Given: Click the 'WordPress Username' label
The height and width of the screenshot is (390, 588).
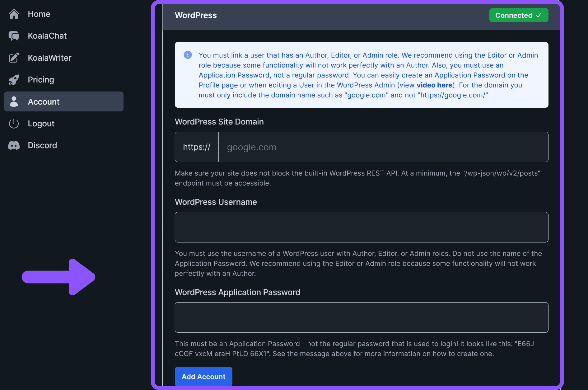Looking at the screenshot, I should click(216, 202).
